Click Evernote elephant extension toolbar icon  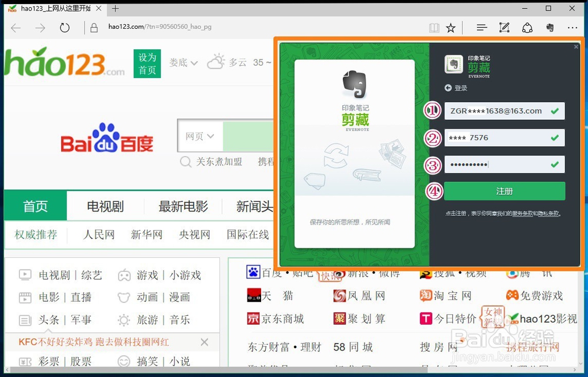point(550,28)
